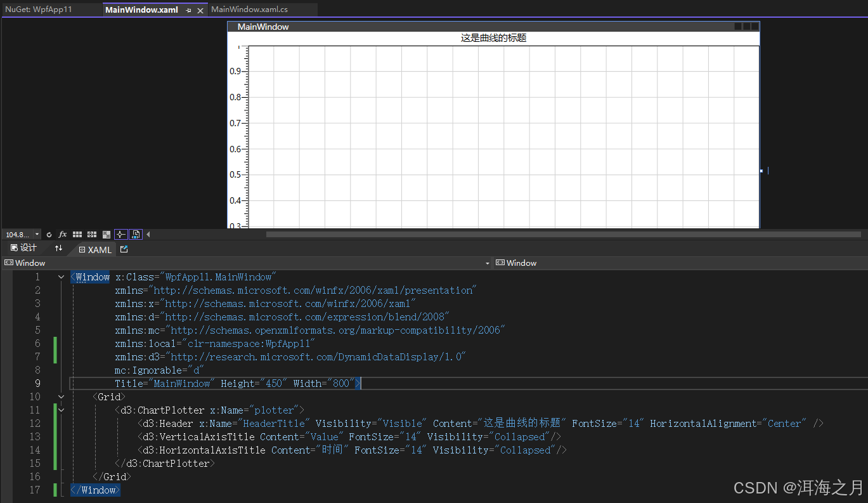Click the fx effects icon
Viewport: 868px width, 503px height.
pyautogui.click(x=63, y=235)
